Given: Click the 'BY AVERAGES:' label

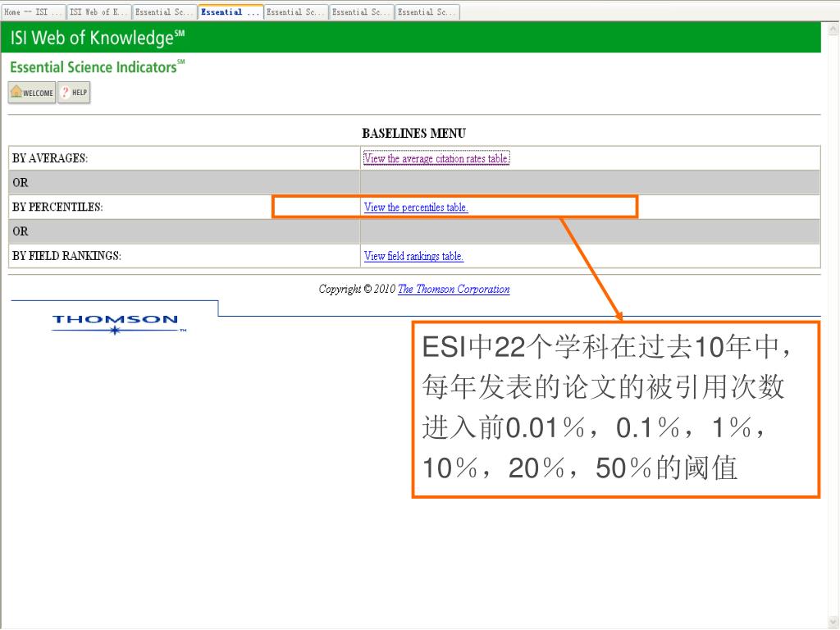Looking at the screenshot, I should tap(50, 158).
